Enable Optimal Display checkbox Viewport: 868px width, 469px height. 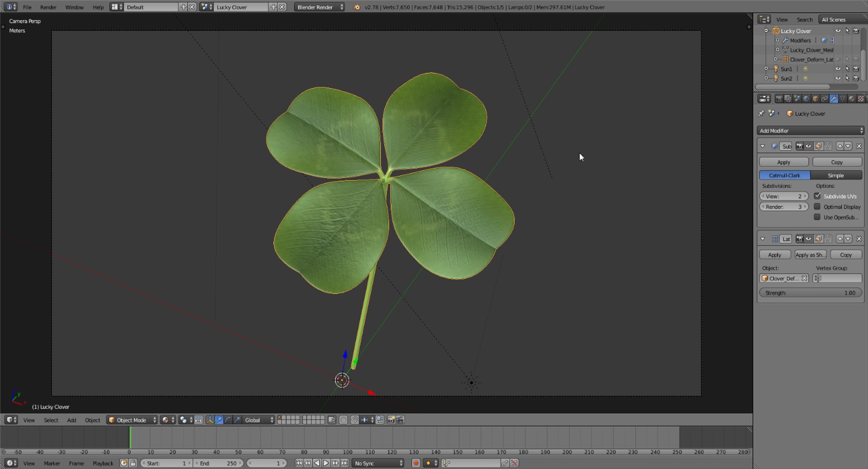[817, 206]
